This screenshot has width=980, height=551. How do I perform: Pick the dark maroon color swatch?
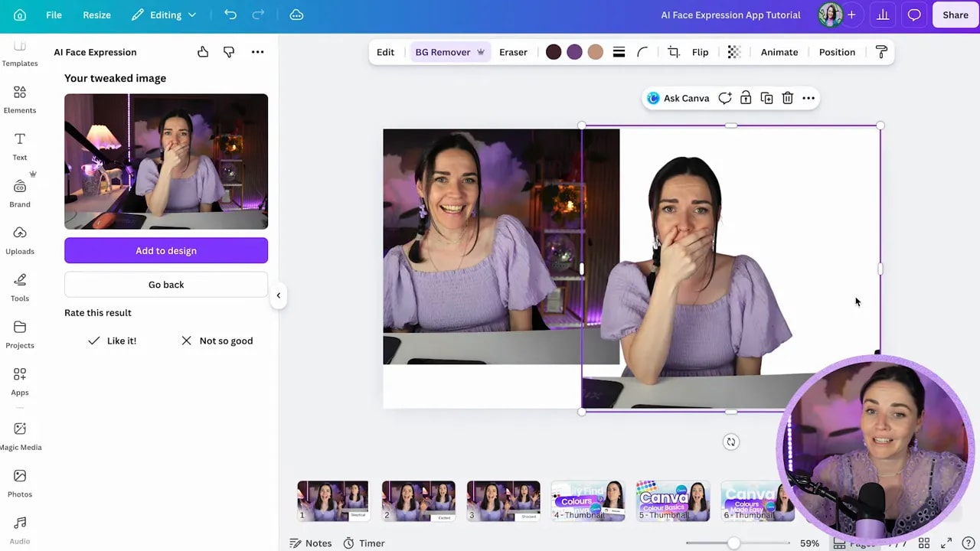coord(554,52)
